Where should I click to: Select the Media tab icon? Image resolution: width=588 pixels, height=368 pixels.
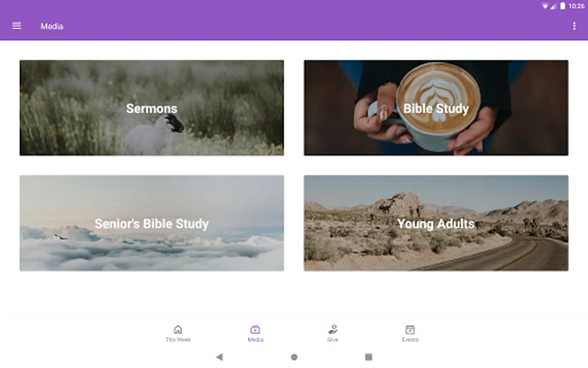[x=255, y=329]
